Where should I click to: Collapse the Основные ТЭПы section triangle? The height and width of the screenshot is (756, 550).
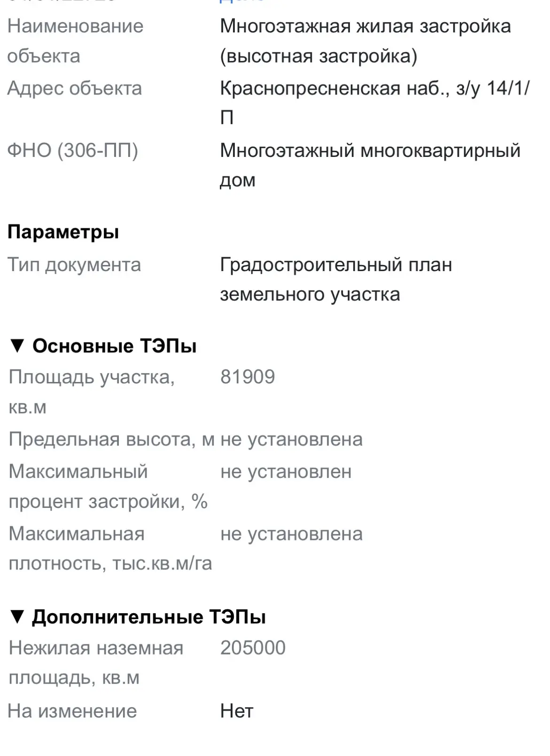click(x=17, y=346)
